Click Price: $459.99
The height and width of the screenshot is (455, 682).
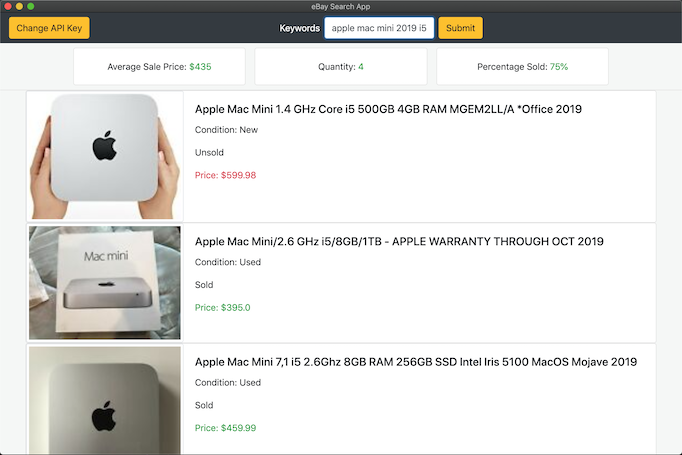click(225, 428)
